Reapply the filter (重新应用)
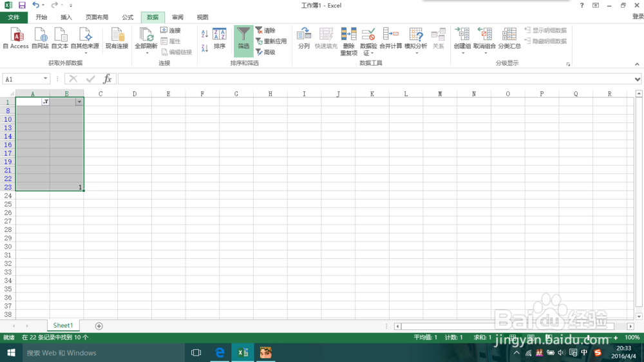Screen dimensions: 644x362 (x=271, y=41)
